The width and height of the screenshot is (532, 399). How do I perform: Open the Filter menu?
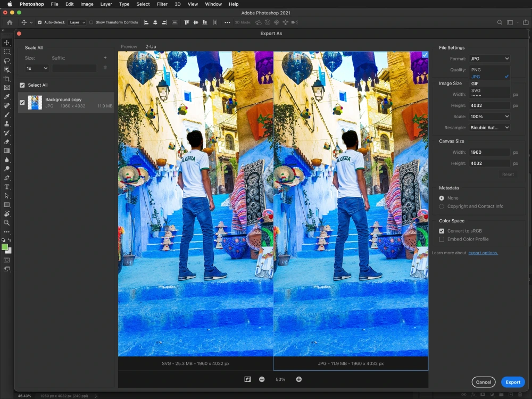(162, 4)
